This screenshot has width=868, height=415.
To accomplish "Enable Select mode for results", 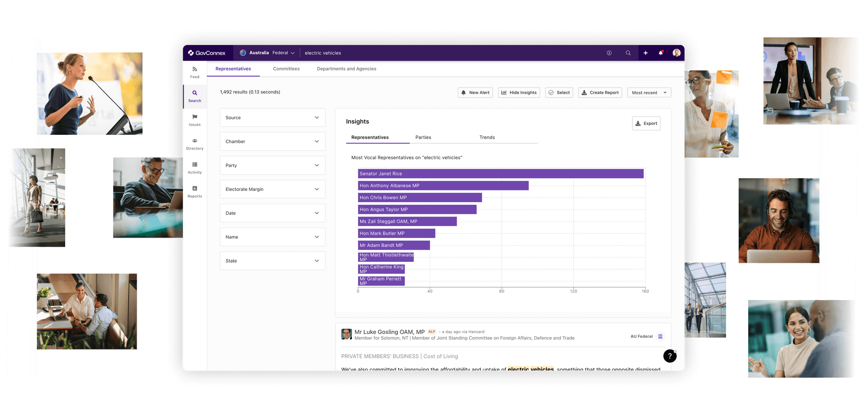I will pyautogui.click(x=559, y=92).
